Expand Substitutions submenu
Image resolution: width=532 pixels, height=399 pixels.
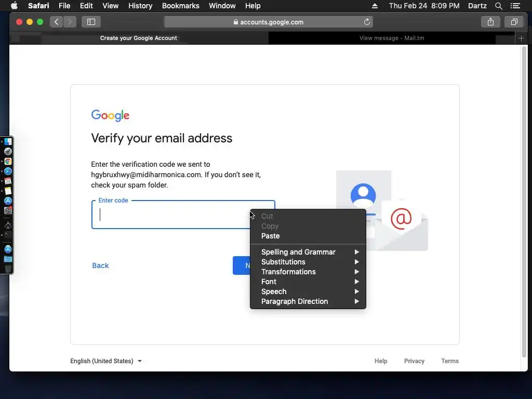308,262
